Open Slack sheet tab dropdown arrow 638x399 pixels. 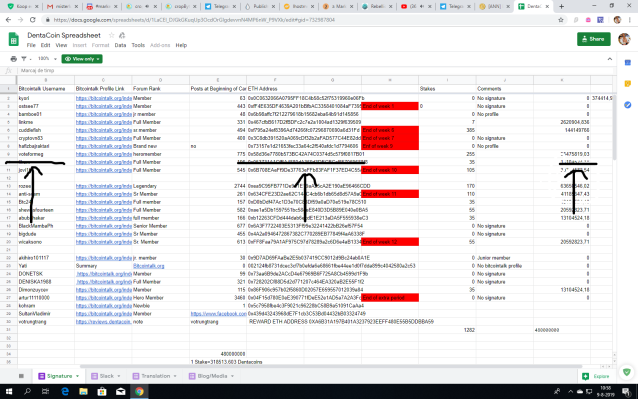pos(119,376)
